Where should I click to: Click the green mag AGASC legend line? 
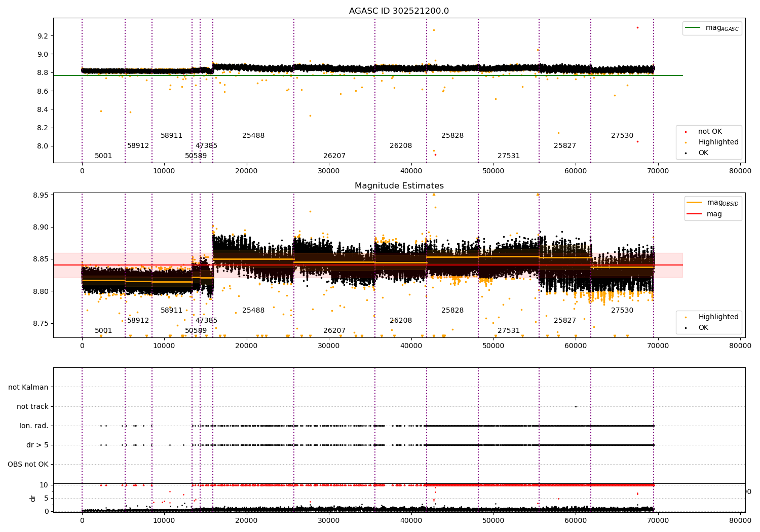point(693,28)
